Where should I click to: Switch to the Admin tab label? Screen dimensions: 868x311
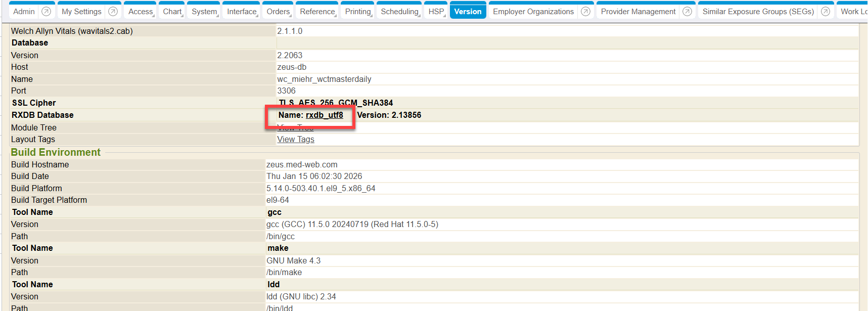pyautogui.click(x=24, y=12)
